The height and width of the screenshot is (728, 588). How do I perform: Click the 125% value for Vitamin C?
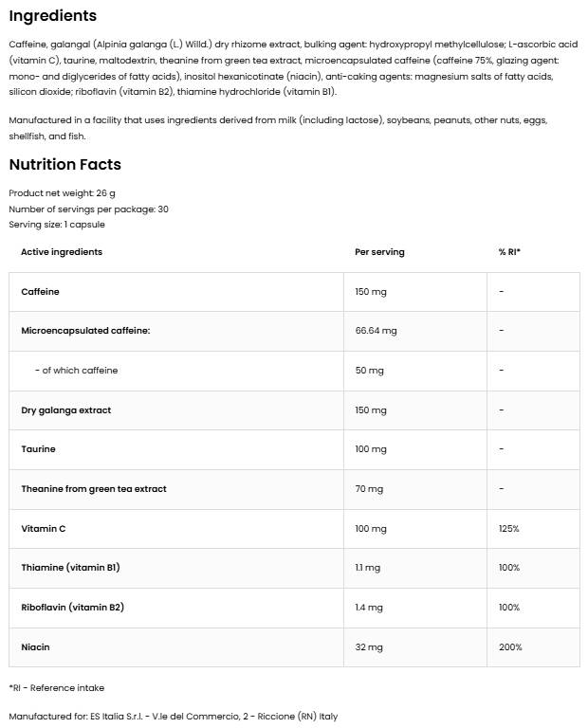pyautogui.click(x=508, y=529)
